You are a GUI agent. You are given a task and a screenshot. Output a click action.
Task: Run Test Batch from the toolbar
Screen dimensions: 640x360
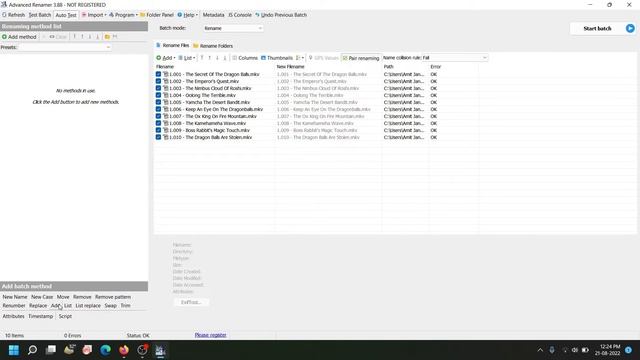click(x=40, y=15)
